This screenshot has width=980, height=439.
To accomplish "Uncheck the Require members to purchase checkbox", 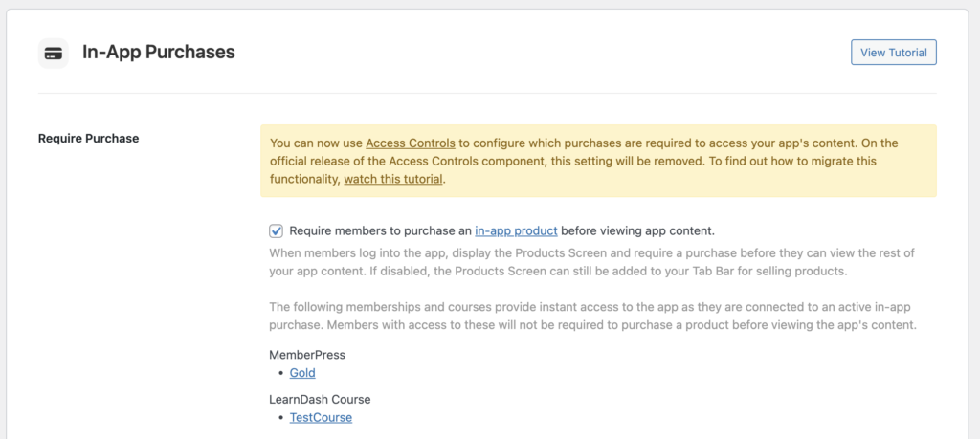I will click(x=277, y=230).
